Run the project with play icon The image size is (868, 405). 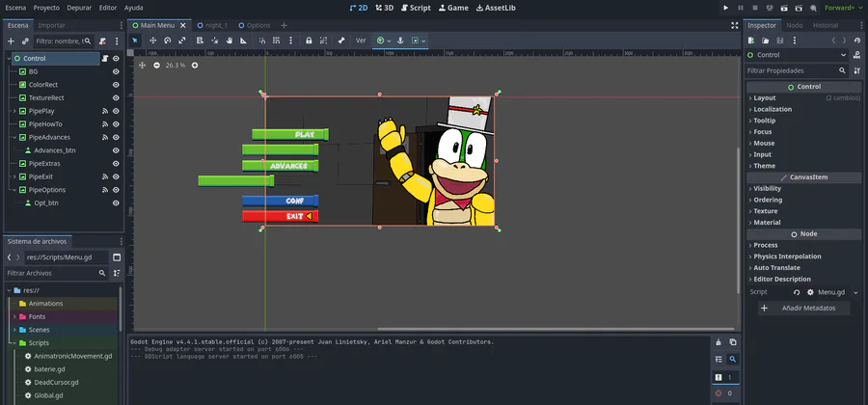tap(725, 8)
